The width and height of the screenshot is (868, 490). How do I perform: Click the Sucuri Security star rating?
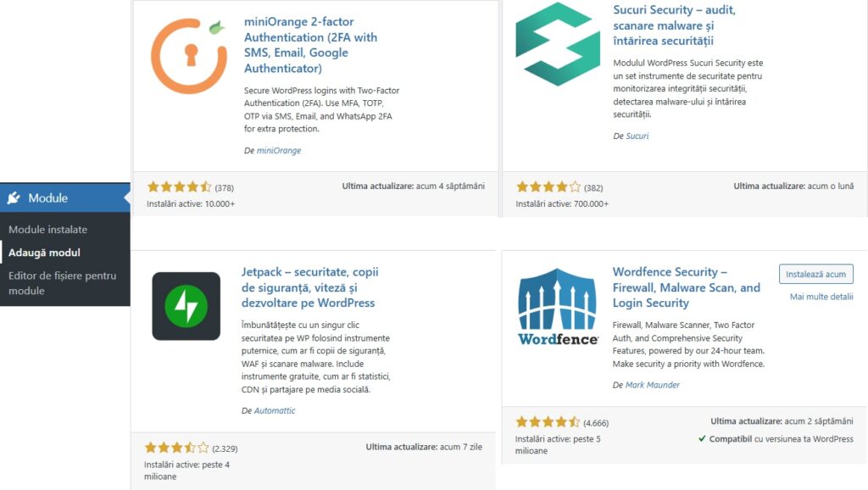(548, 187)
